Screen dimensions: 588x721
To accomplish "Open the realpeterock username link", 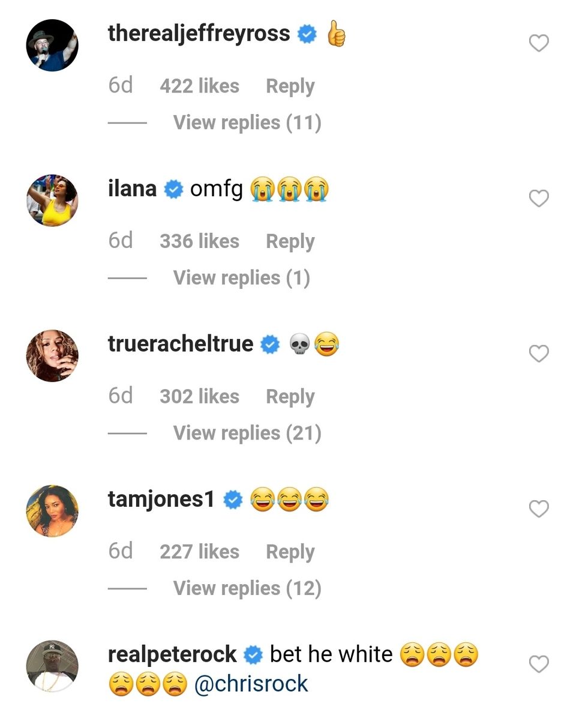I will pos(172,654).
